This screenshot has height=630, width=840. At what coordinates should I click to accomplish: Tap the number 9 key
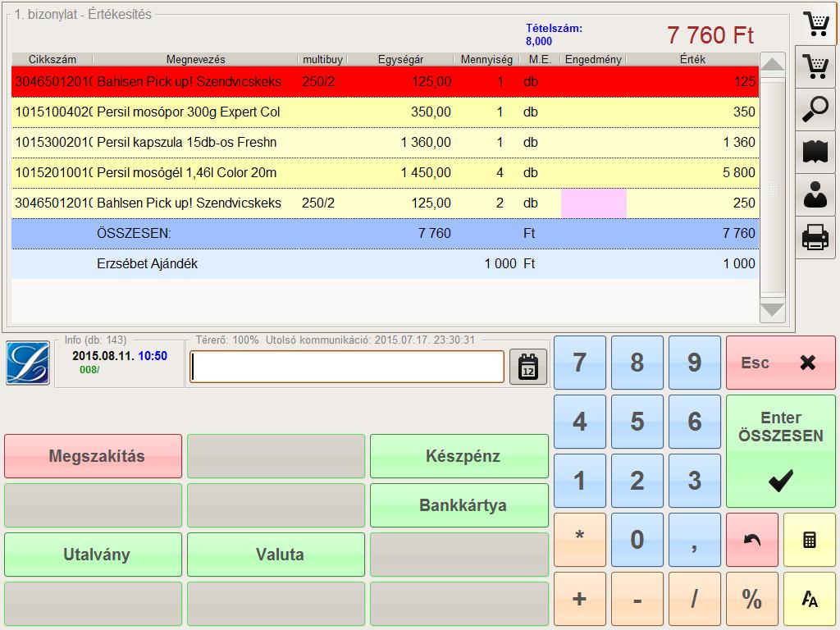695,363
